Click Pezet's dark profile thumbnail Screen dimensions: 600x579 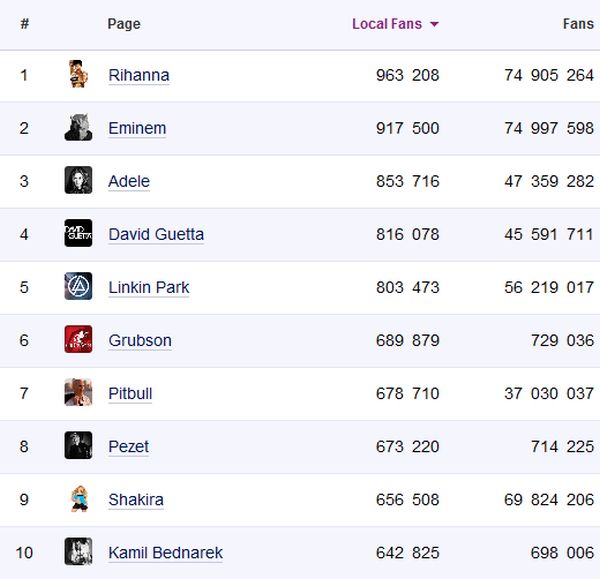78,446
